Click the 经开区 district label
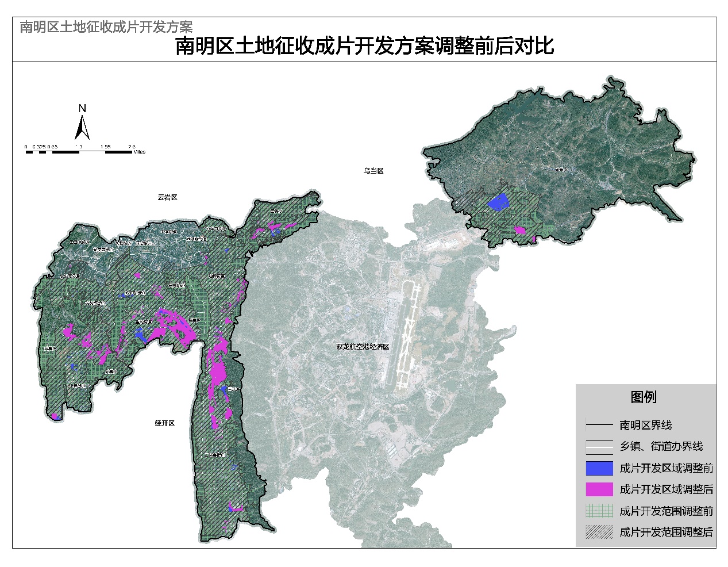This screenshot has width=728, height=567. click(x=164, y=423)
